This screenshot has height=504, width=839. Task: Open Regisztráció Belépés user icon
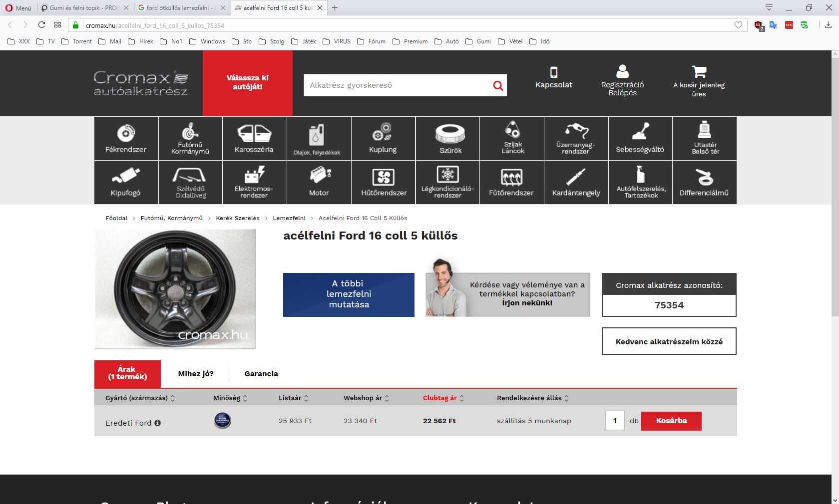622,71
